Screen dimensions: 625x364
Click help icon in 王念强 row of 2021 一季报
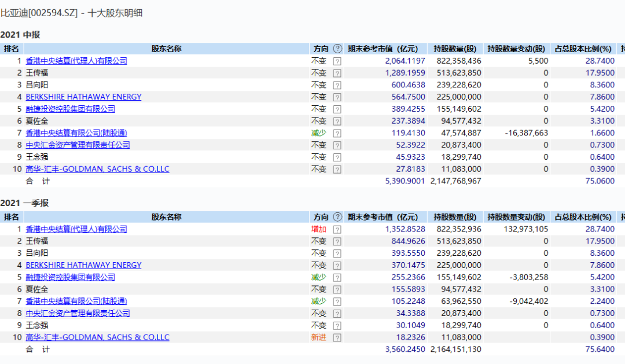tap(337, 326)
